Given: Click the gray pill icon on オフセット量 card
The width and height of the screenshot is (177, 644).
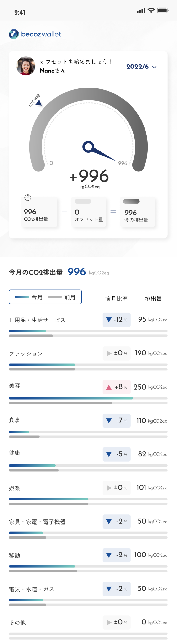Looking at the screenshot, I should pyautogui.click(x=83, y=201).
